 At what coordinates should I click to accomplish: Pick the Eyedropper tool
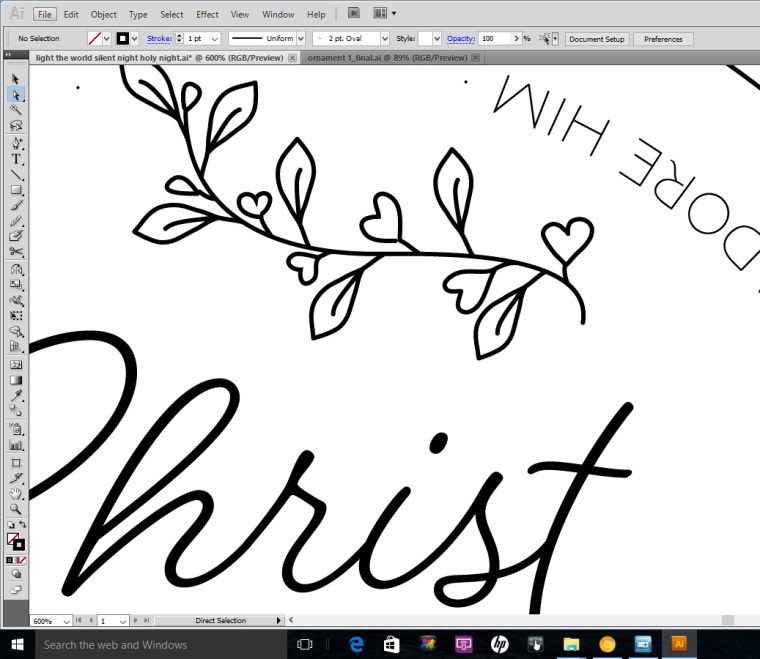[x=16, y=396]
